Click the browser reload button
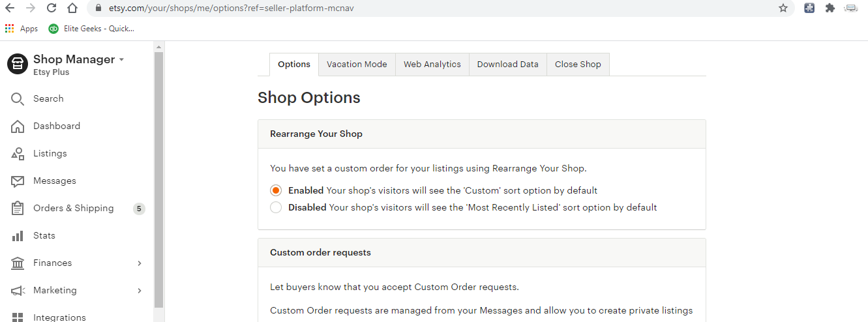Image resolution: width=868 pixels, height=322 pixels. point(52,8)
